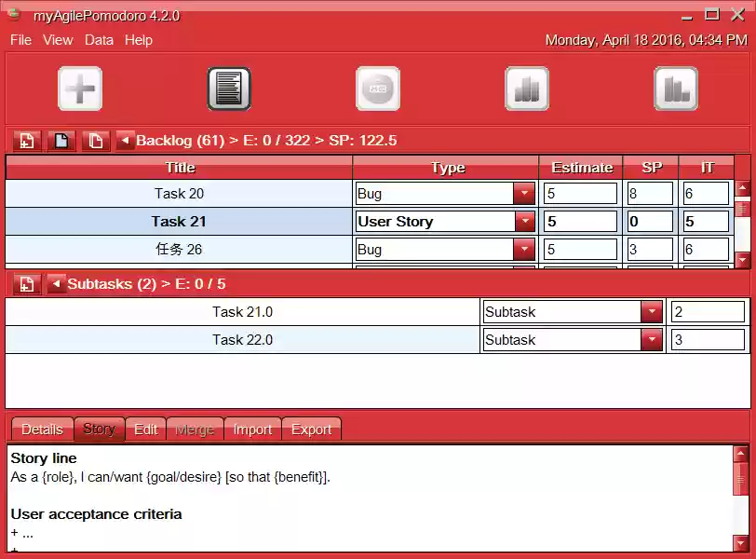Image resolution: width=756 pixels, height=559 pixels.
Task: Click the large plus icon to add a task
Action: (x=80, y=88)
